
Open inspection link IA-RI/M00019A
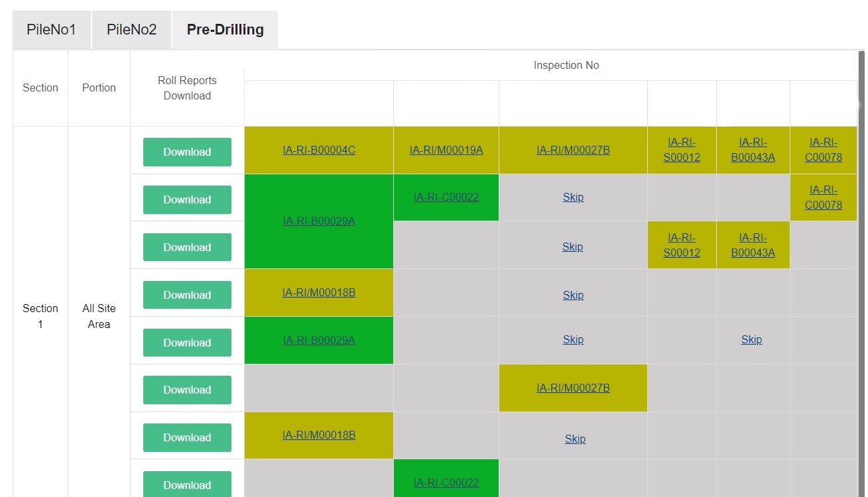pyautogui.click(x=446, y=150)
